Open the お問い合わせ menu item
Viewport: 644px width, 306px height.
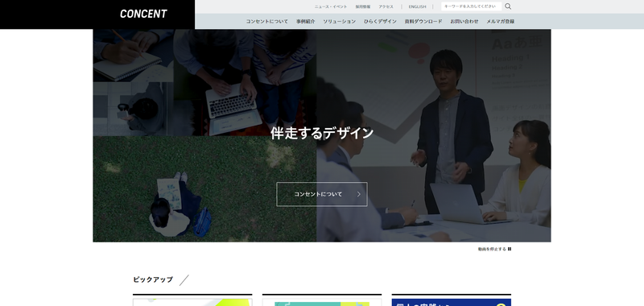click(464, 22)
